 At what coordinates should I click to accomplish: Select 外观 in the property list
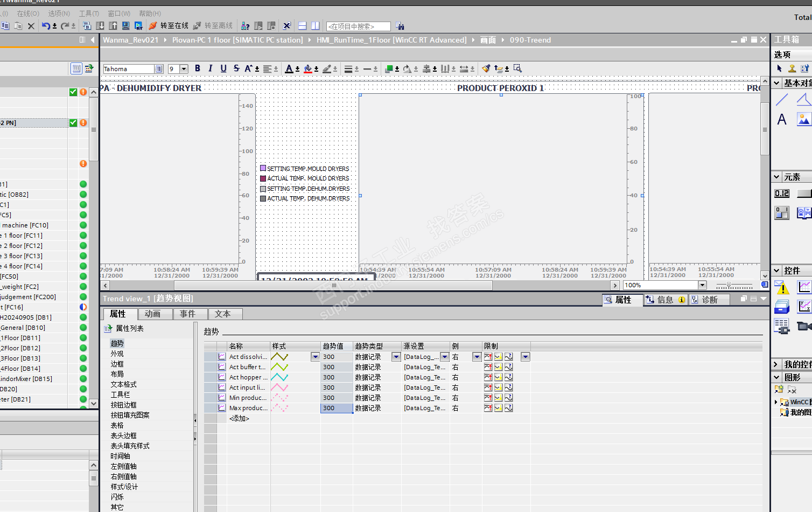pos(117,354)
